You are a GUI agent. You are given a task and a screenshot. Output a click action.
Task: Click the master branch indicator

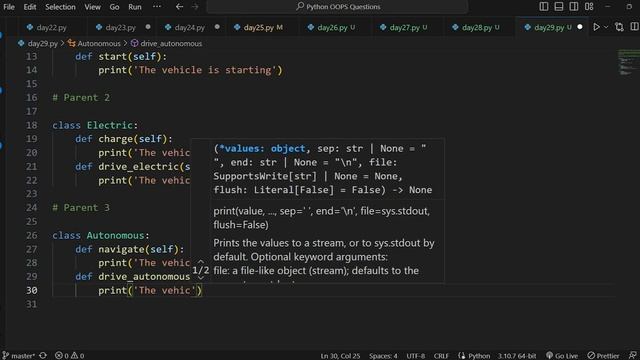point(18,356)
